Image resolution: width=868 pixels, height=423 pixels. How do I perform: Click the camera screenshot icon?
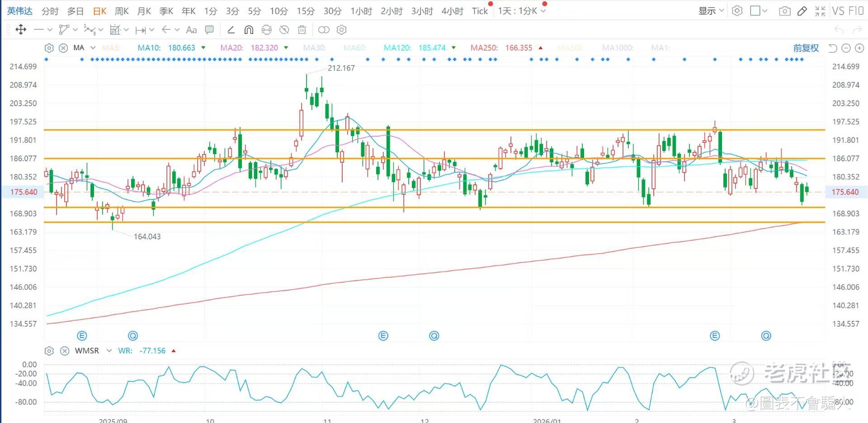[785, 11]
